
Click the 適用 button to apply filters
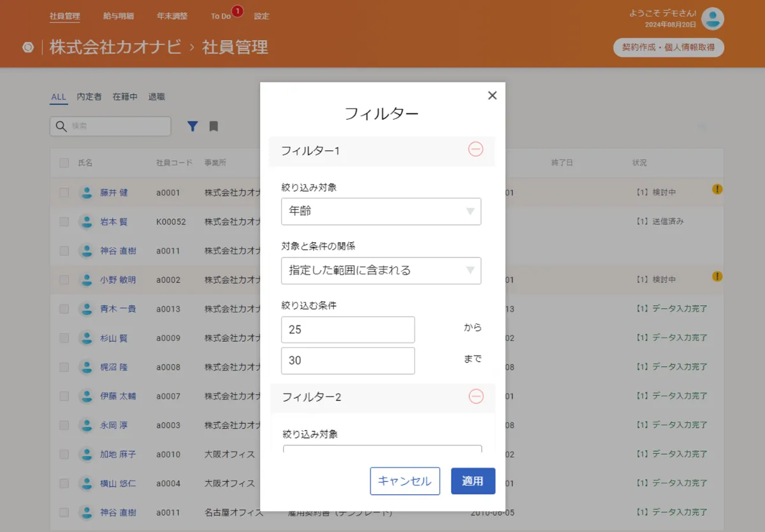pos(473,481)
